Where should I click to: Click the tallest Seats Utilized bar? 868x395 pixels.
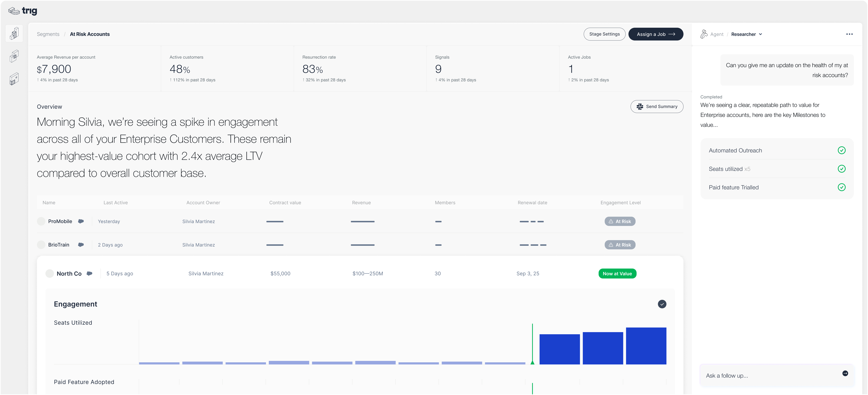646,346
